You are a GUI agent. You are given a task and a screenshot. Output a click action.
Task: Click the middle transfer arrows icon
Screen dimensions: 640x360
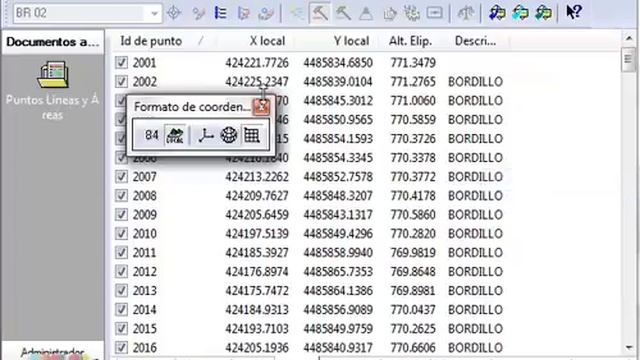tap(520, 13)
